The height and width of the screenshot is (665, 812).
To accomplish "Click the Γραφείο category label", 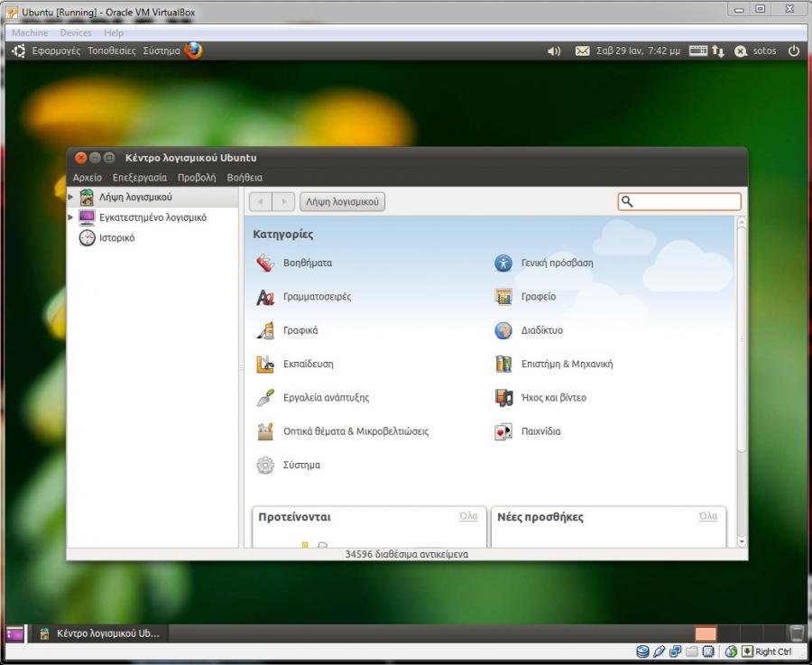I will tap(539, 297).
